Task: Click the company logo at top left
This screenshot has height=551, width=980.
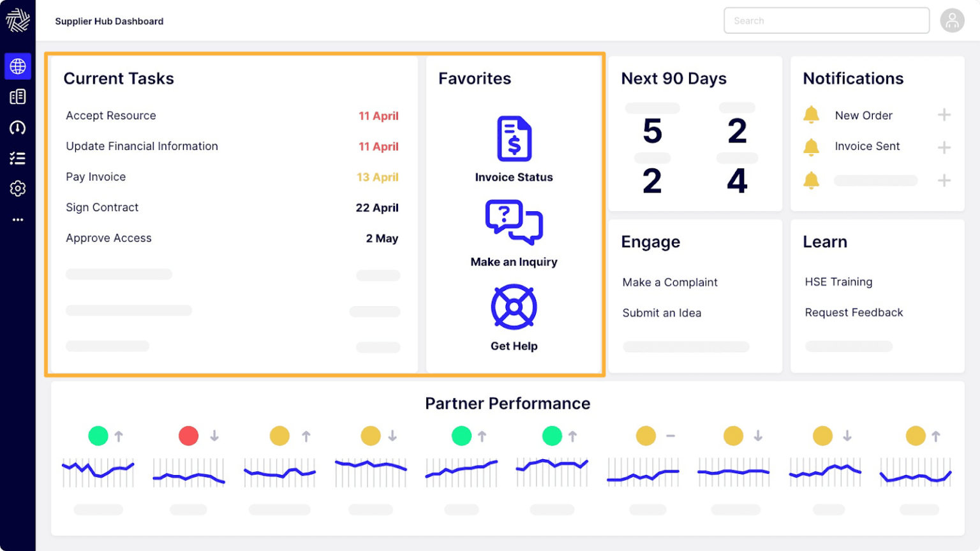Action: click(x=18, y=20)
